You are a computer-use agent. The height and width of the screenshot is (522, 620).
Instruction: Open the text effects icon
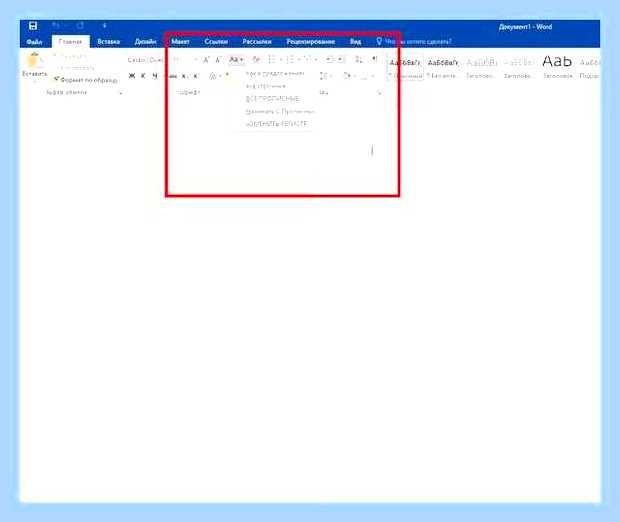[x=214, y=76]
